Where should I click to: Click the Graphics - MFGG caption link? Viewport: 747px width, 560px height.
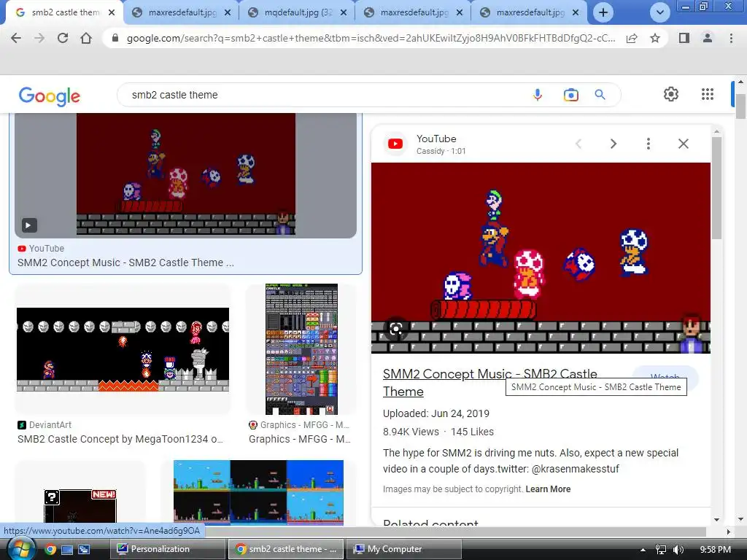[x=300, y=439]
